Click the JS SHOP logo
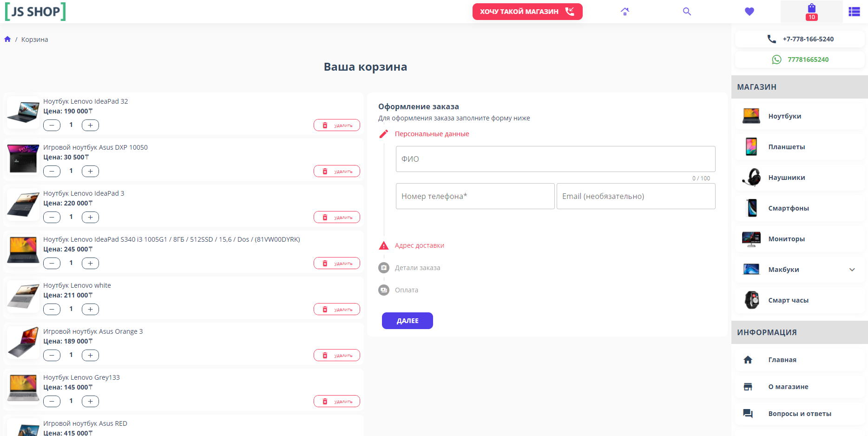The height and width of the screenshot is (436, 868). (35, 11)
